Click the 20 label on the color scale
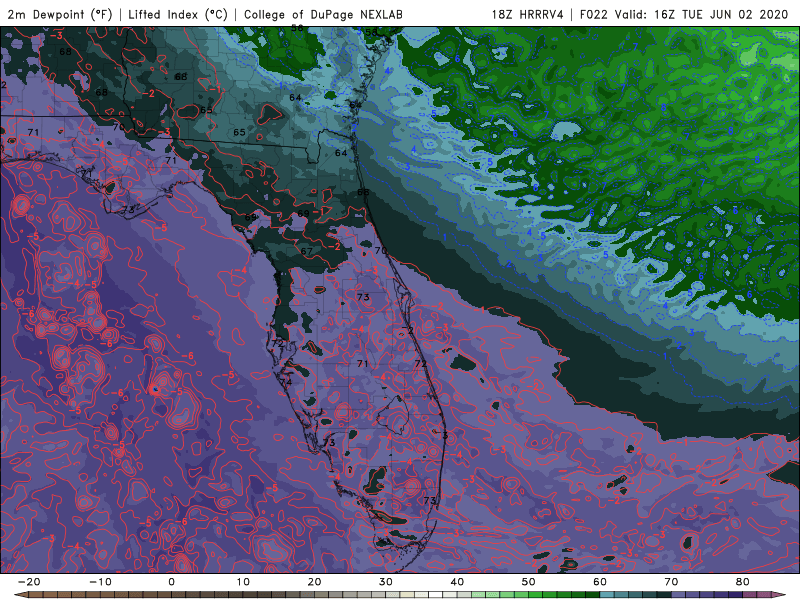The image size is (800, 600). coord(314,582)
